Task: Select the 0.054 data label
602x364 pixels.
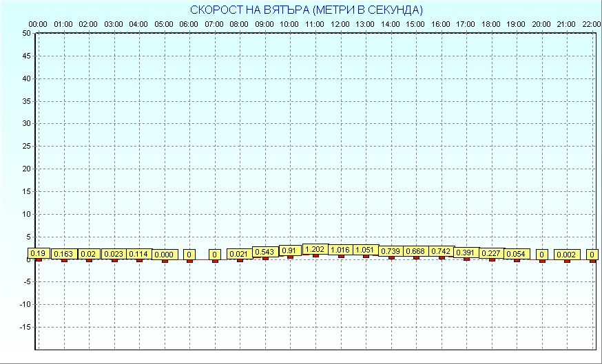Action: (517, 254)
